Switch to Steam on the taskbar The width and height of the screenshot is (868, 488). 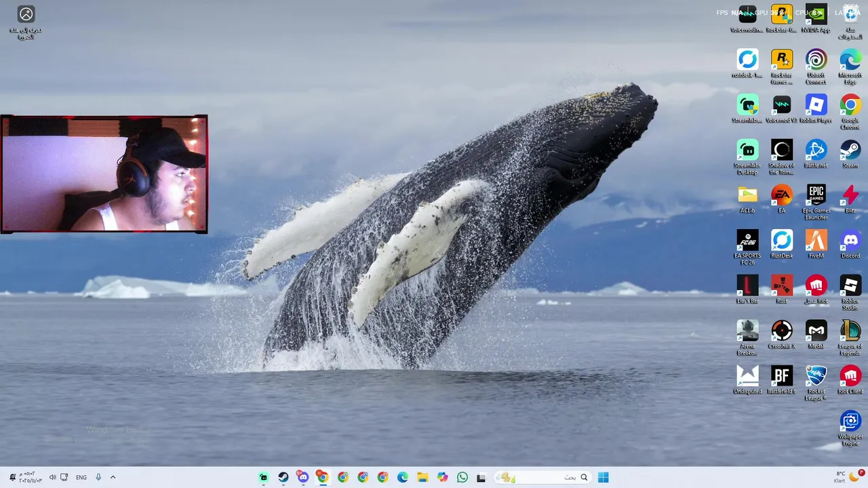click(x=283, y=477)
